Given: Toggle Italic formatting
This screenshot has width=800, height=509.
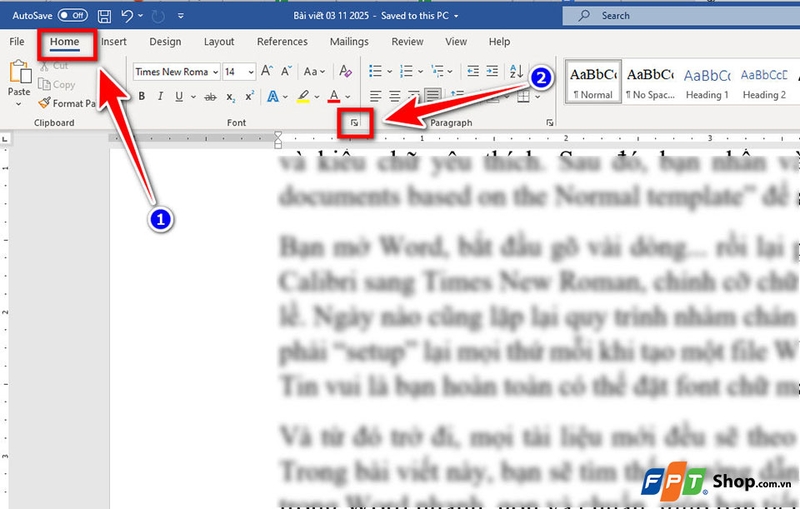Looking at the screenshot, I should 160,96.
